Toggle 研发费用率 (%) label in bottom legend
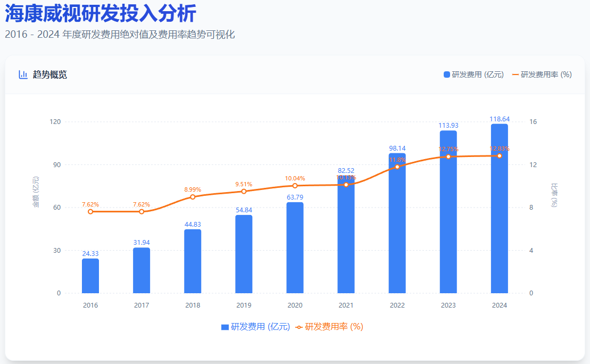590x364 pixels. 334,327
